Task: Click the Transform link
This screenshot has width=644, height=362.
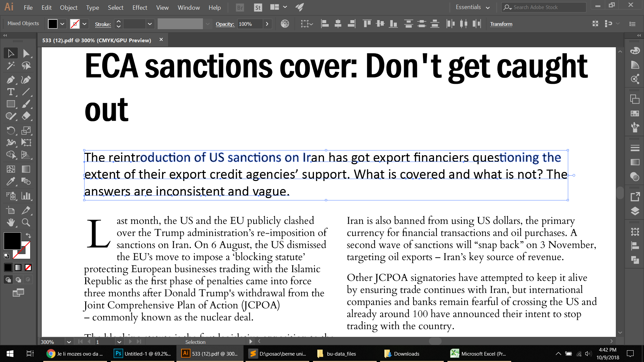Action: click(501, 24)
